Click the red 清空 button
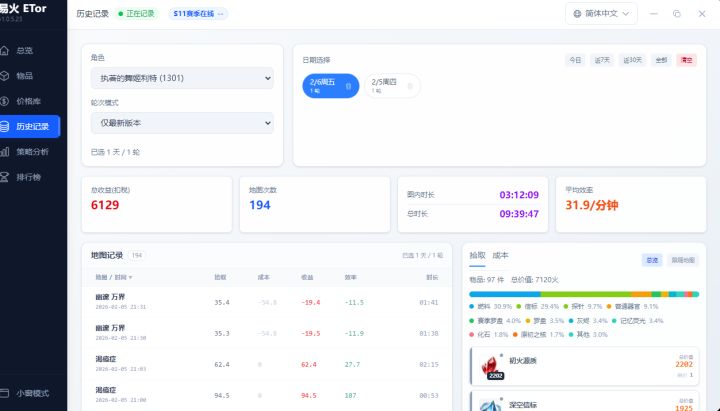 (x=686, y=60)
